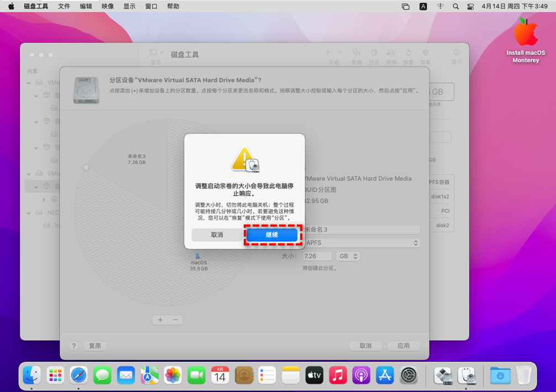Image resolution: width=556 pixels, height=392 pixels.
Task: Open Photos from the Dock
Action: (x=173, y=375)
